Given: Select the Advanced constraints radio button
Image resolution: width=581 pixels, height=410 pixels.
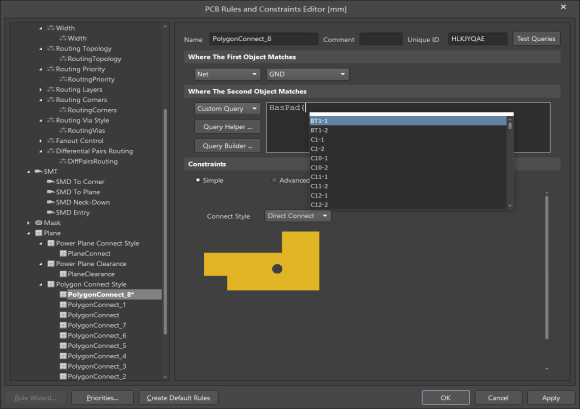Looking at the screenshot, I should coord(274,180).
